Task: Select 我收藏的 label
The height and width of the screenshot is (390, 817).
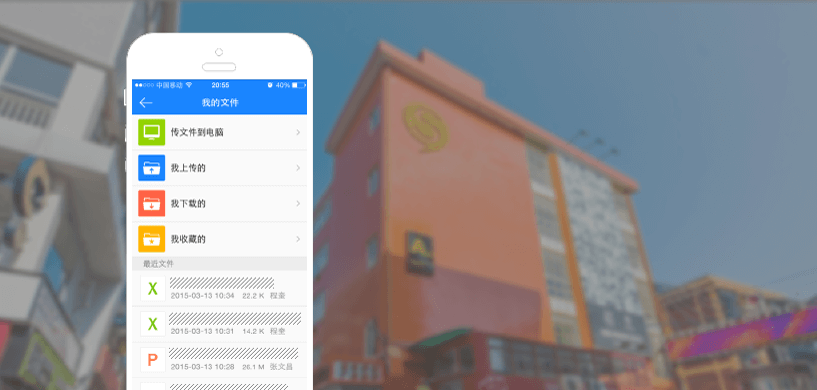Action: click(x=188, y=239)
